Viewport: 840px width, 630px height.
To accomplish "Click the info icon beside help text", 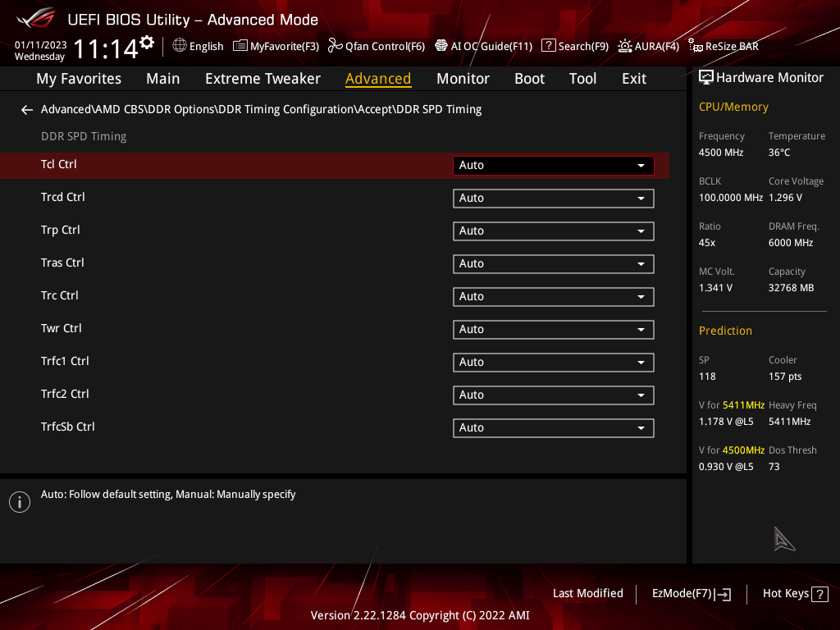I will (x=20, y=502).
